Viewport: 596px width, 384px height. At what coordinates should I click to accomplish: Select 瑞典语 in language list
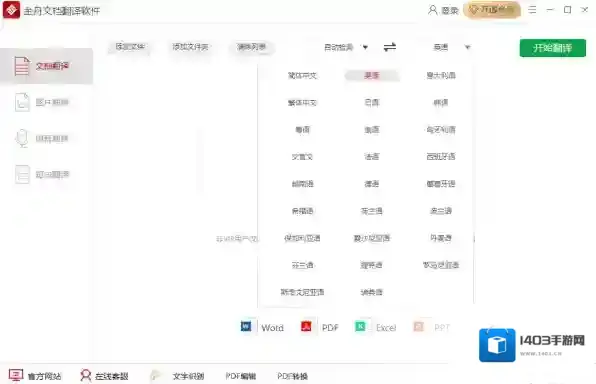tap(372, 292)
